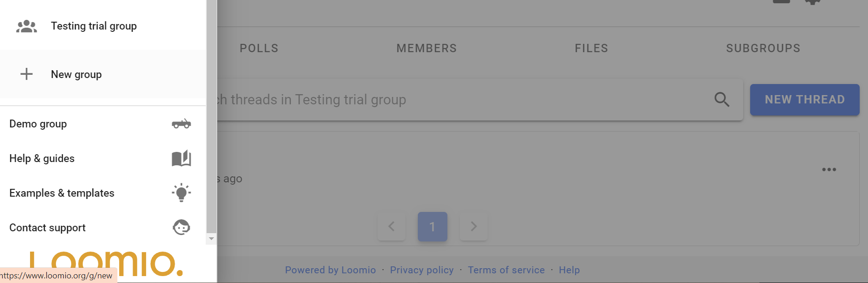Click the support face icon for Contact support

pyautogui.click(x=181, y=227)
